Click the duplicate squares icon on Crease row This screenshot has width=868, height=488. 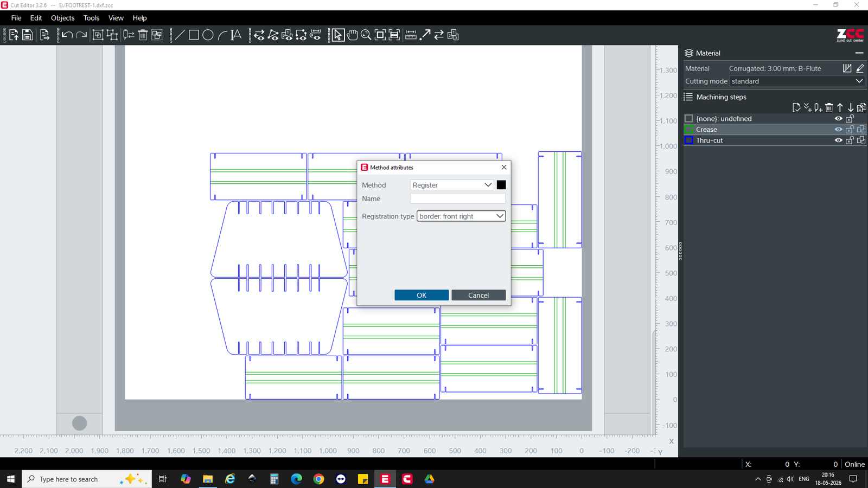tap(861, 130)
